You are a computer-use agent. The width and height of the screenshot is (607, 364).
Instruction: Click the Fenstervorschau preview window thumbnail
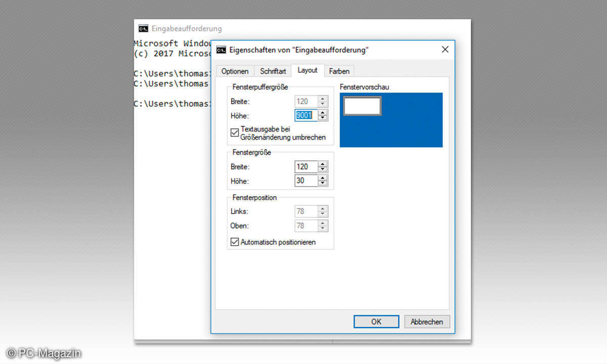pos(362,106)
